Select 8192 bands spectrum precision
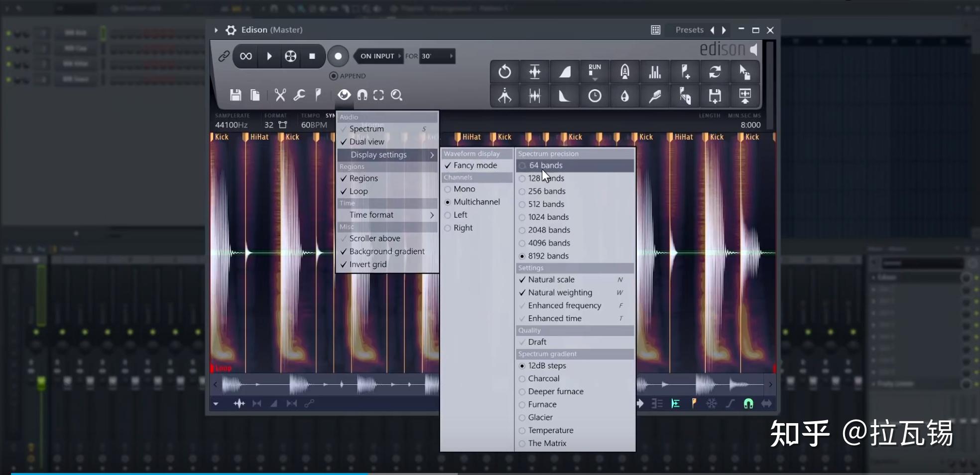Image resolution: width=980 pixels, height=475 pixels. pos(575,256)
